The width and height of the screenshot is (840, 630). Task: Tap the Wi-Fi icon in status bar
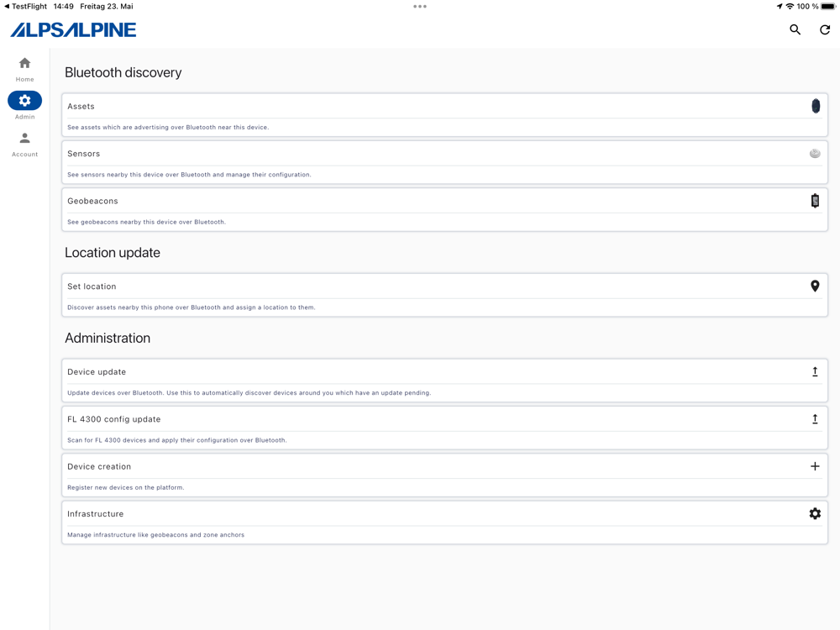790,7
